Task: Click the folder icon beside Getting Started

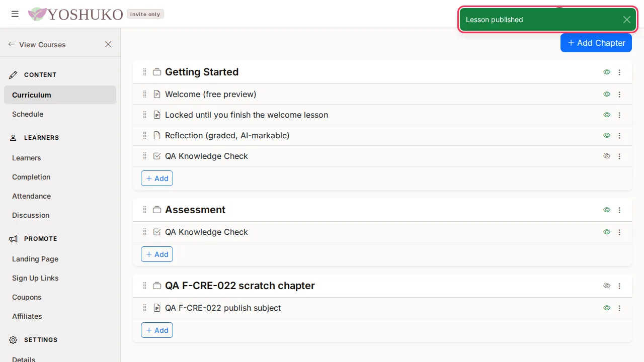Action: [157, 72]
